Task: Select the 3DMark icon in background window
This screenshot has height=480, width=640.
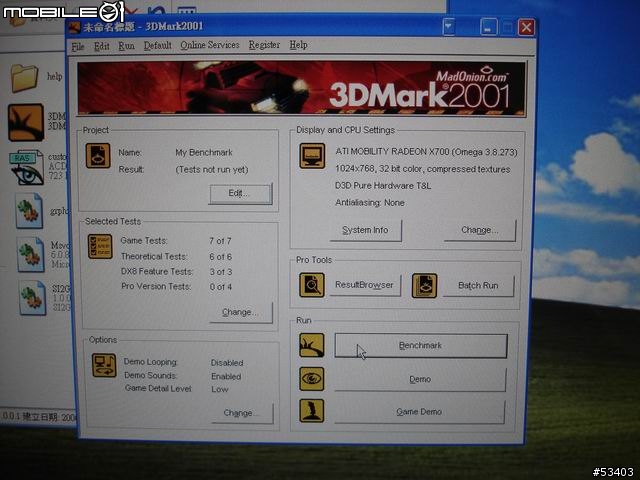Action: [x=26, y=122]
